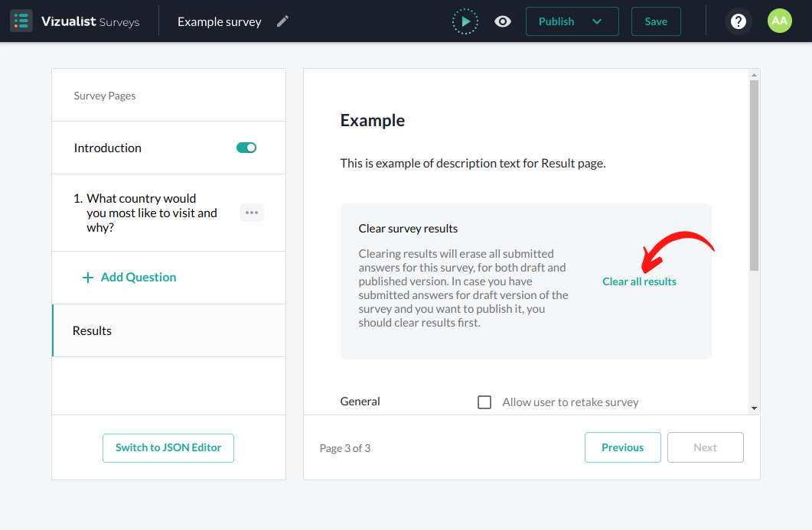This screenshot has height=530, width=812.
Task: Click the scrollbar up arrow
Action: 754,75
